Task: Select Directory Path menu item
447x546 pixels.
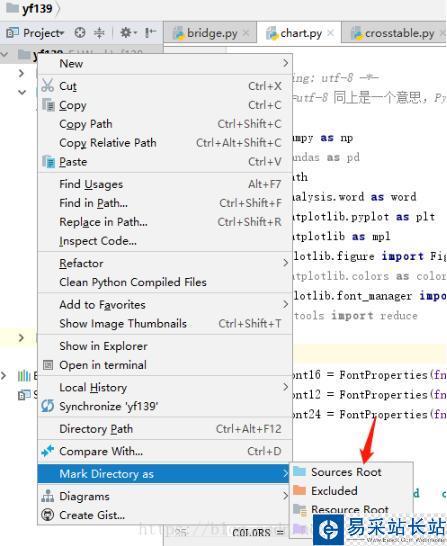Action: click(x=165, y=429)
